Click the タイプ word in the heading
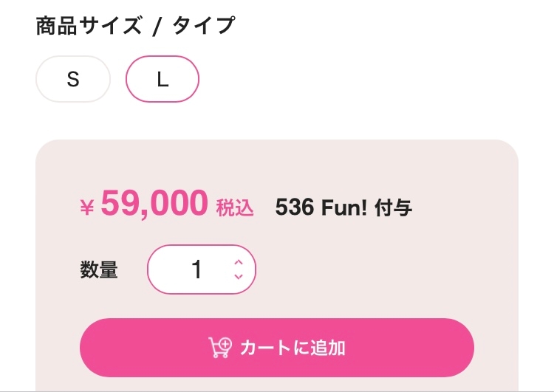554x392 pixels. (x=204, y=25)
